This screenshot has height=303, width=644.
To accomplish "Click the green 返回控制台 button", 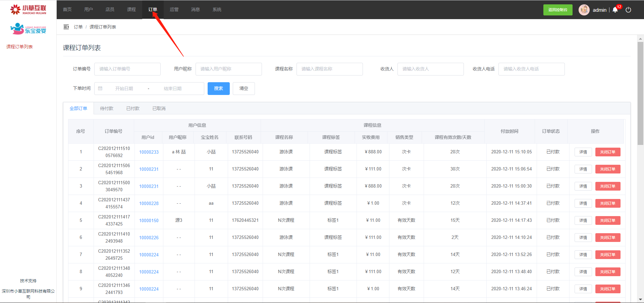I will click(x=557, y=10).
